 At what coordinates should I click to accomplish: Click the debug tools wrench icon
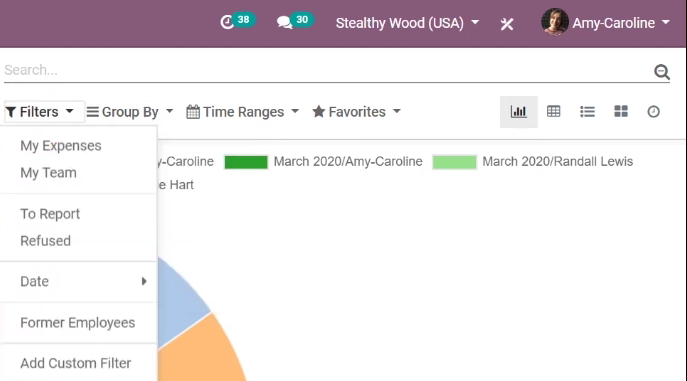pyautogui.click(x=507, y=24)
